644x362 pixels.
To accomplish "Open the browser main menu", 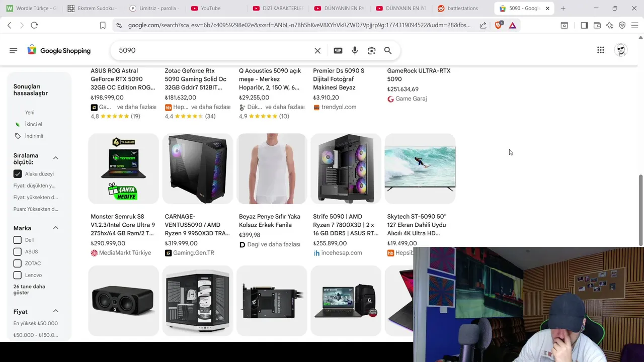I will coord(635,25).
